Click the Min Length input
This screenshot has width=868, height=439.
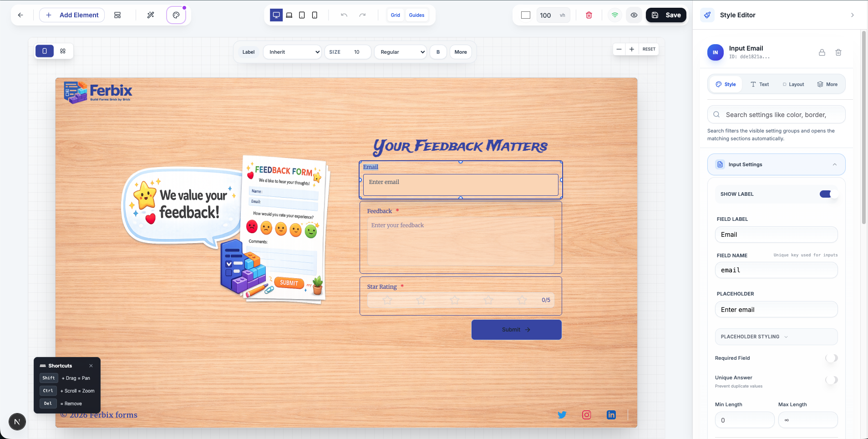(745, 420)
